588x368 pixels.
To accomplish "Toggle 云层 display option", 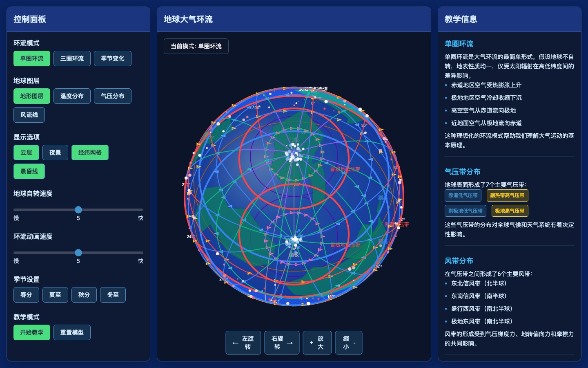I will coord(26,153).
